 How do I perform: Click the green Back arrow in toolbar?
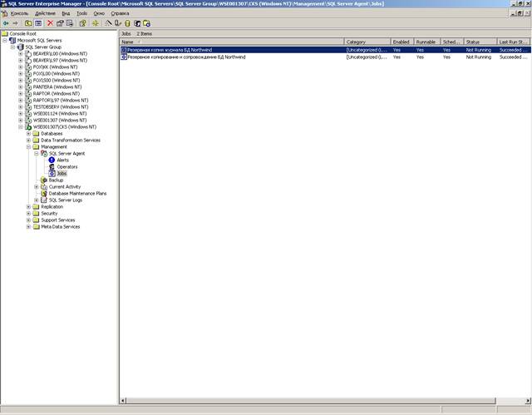6,23
